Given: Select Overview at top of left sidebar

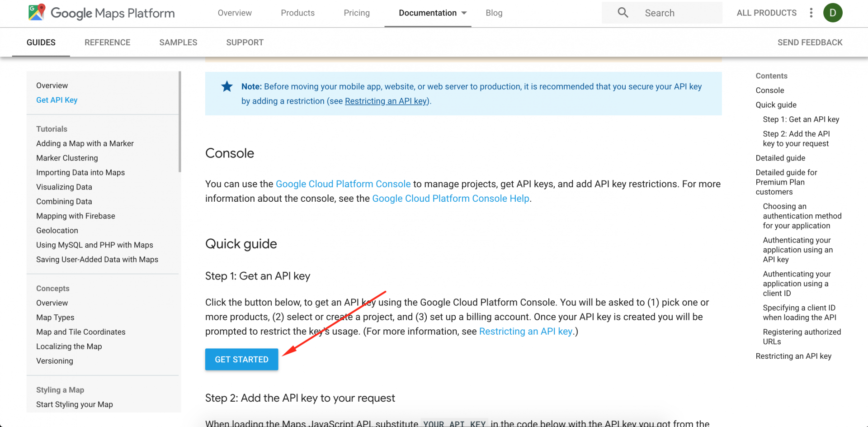Looking at the screenshot, I should pyautogui.click(x=52, y=85).
